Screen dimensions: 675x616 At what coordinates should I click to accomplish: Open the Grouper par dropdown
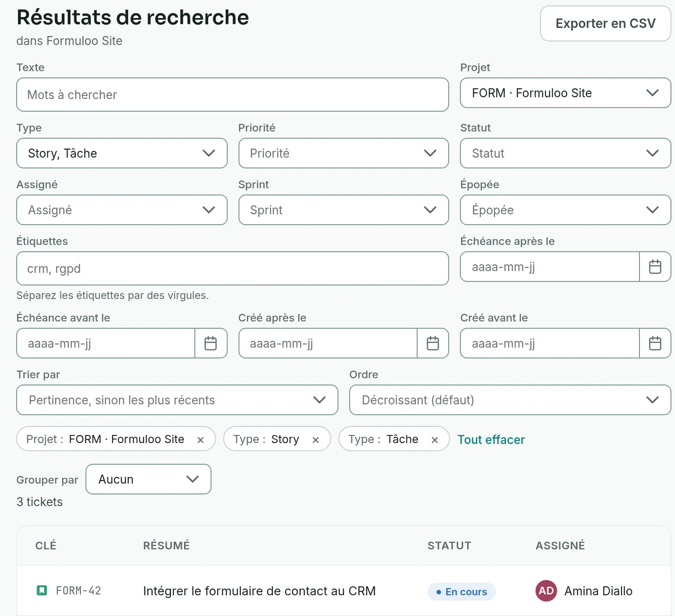[x=148, y=479]
